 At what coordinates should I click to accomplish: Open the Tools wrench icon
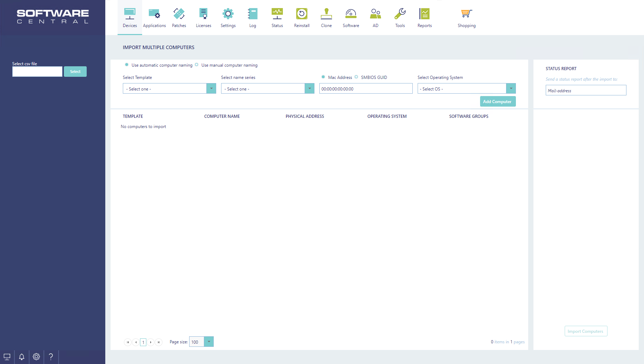400,14
